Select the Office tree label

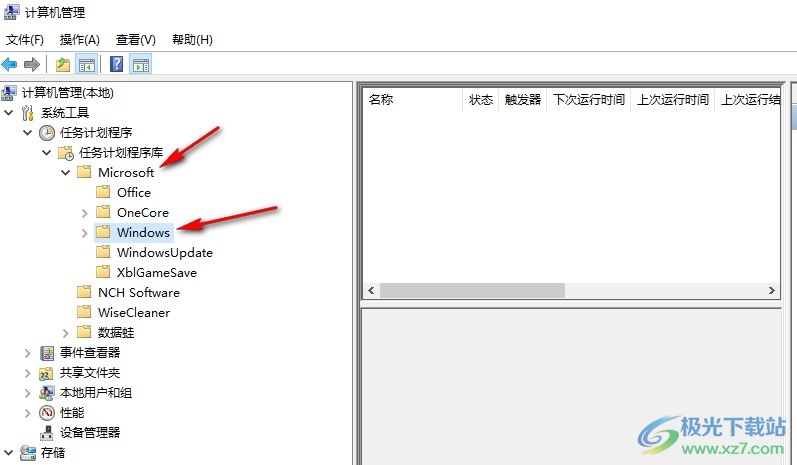click(134, 193)
